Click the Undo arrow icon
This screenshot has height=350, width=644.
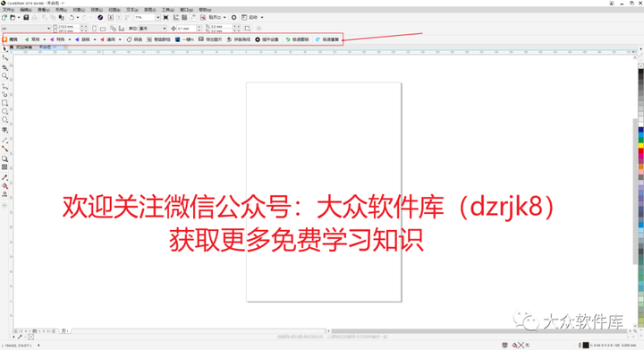[x=72, y=17]
